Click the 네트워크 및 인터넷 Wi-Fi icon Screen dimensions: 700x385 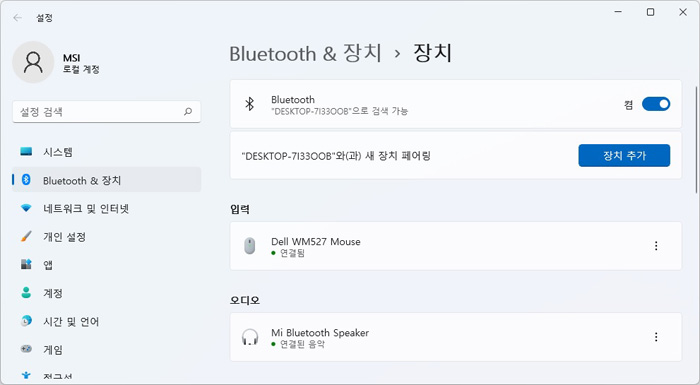coord(26,209)
